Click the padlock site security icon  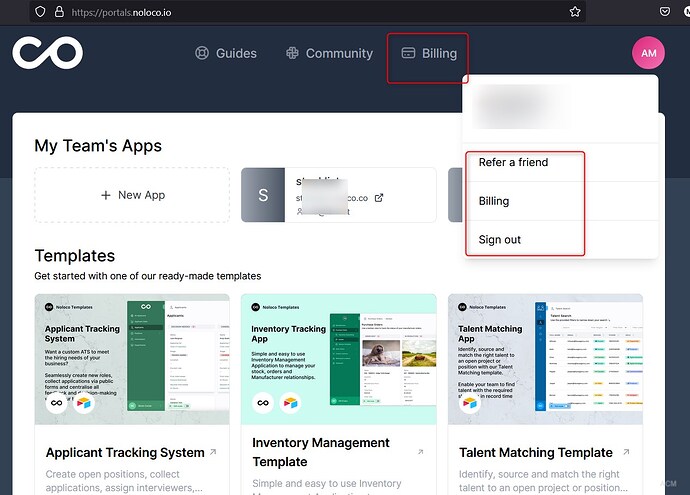coord(59,12)
